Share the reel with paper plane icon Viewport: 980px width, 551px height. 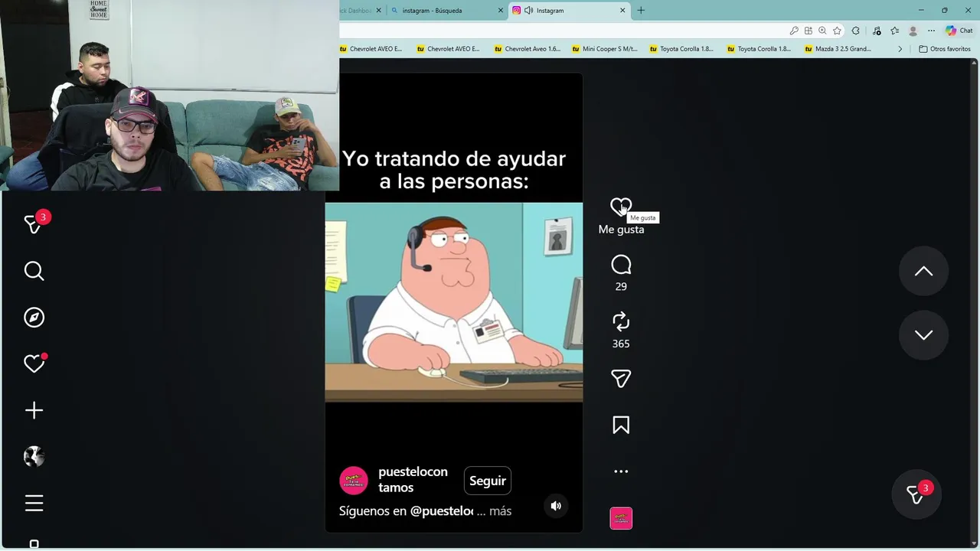click(x=621, y=379)
